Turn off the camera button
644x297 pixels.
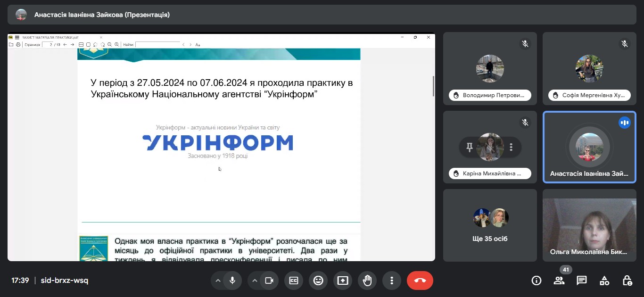coord(269,280)
